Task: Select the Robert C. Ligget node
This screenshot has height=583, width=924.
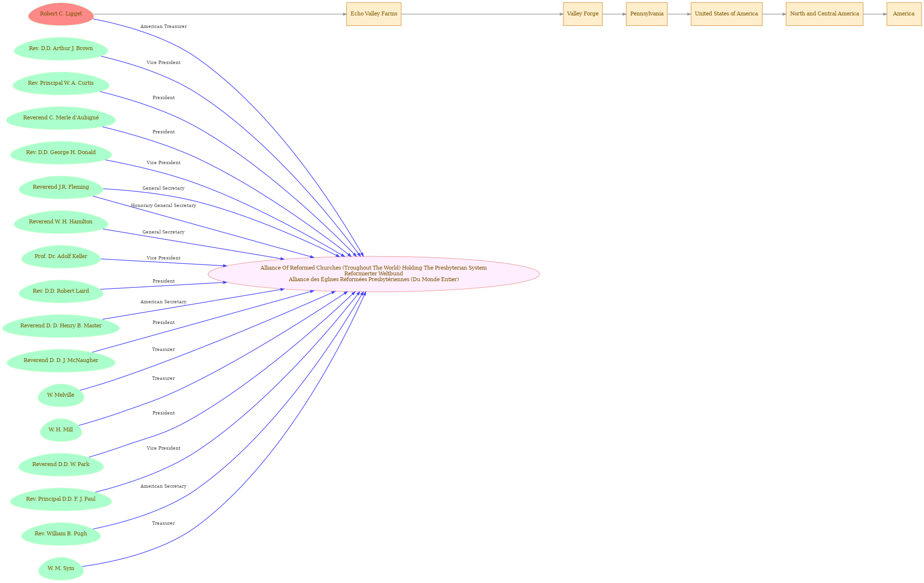Action: 61,14
